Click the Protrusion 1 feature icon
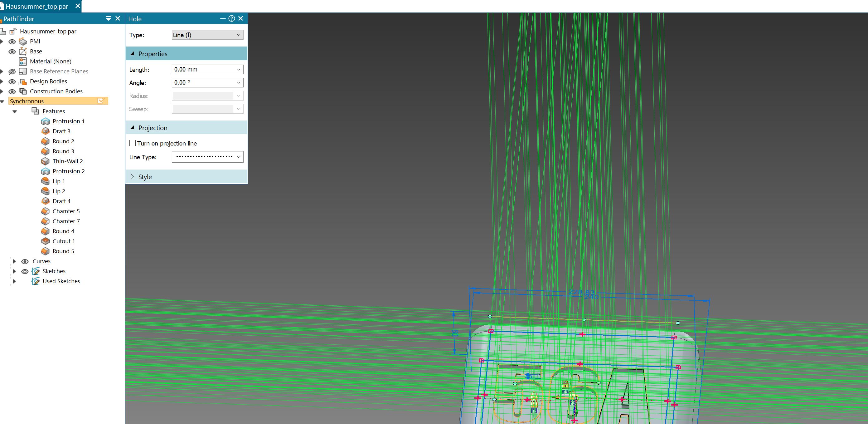 pos(46,121)
